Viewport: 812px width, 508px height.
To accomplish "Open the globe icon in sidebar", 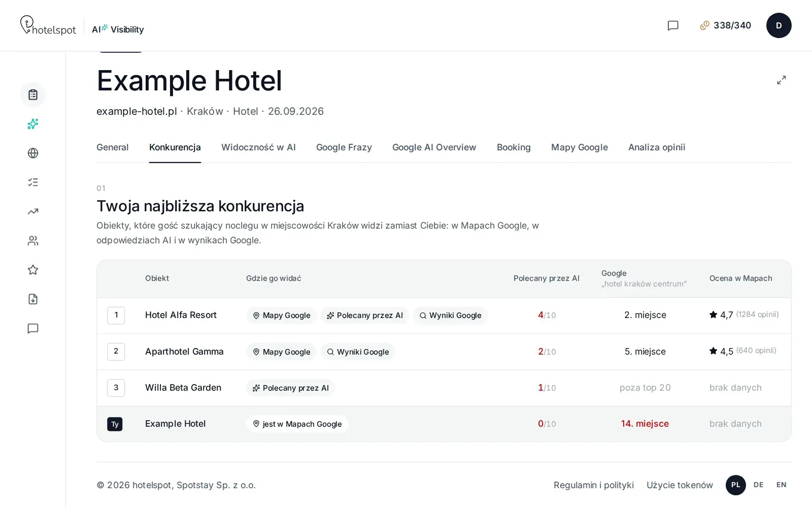I will coord(33,153).
